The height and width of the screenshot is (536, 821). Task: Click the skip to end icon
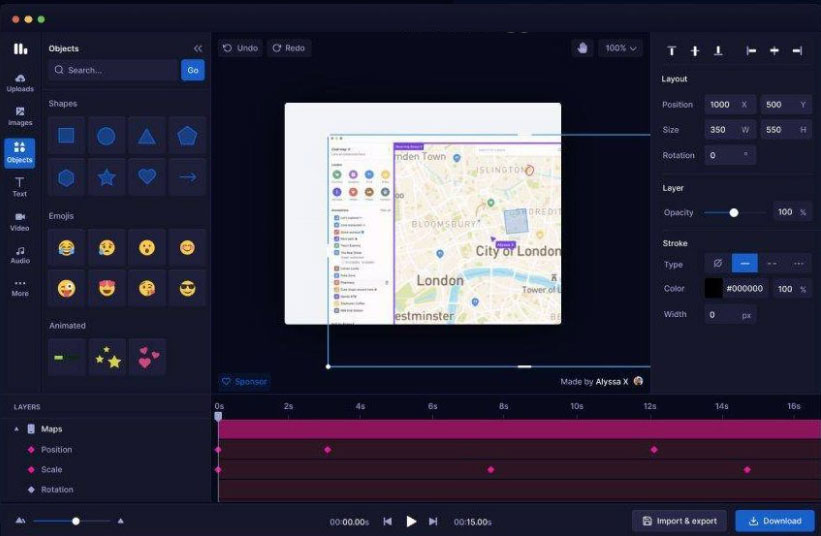pyautogui.click(x=433, y=521)
